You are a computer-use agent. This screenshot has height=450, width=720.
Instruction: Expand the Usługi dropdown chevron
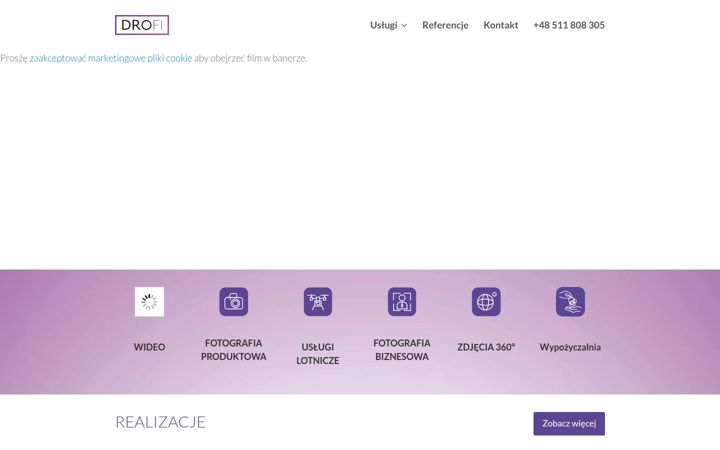click(x=405, y=26)
